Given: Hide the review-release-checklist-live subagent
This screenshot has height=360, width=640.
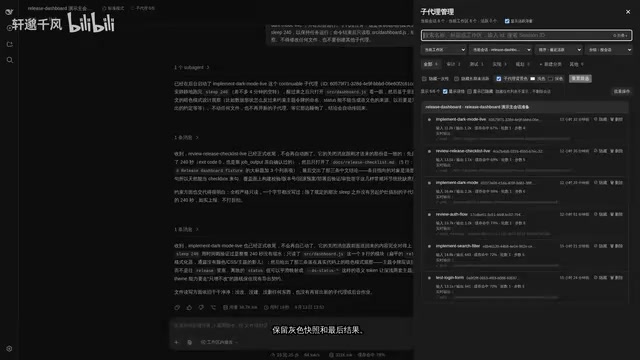Looking at the screenshot, I should [x=600, y=151].
